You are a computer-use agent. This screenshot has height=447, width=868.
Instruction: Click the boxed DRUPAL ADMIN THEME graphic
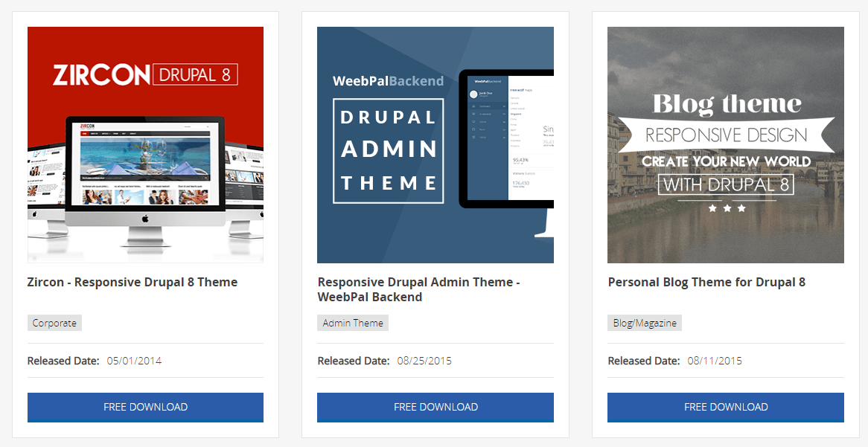pyautogui.click(x=388, y=150)
